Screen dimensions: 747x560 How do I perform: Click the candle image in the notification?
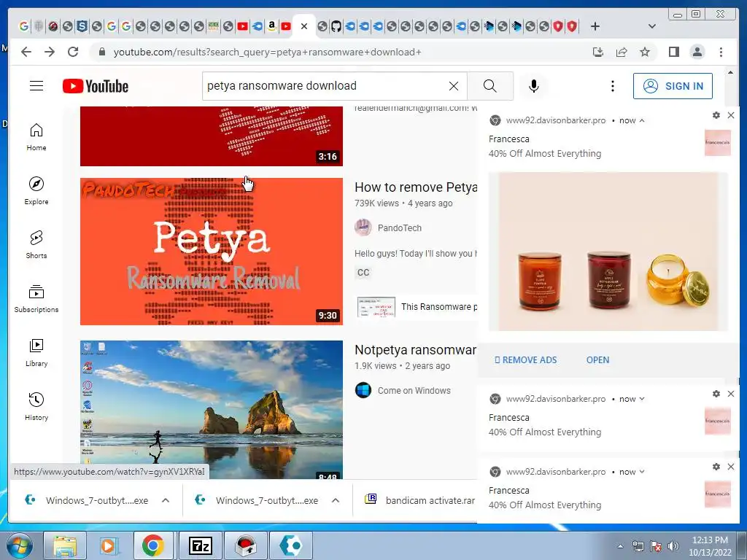[608, 252]
